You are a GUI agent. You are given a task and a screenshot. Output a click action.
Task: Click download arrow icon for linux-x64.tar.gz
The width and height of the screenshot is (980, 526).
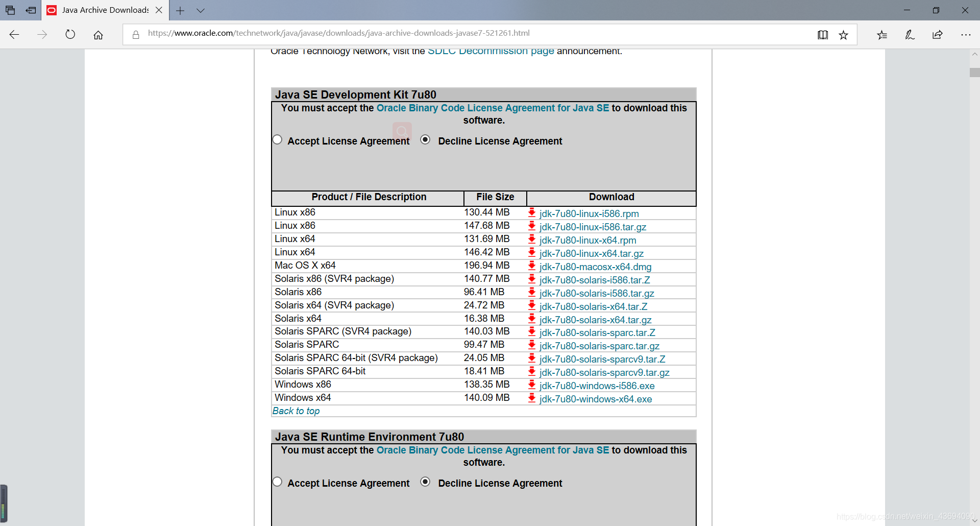tap(532, 252)
